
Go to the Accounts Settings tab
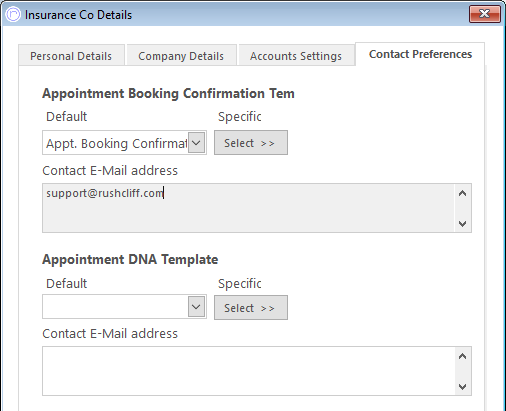tap(296, 56)
